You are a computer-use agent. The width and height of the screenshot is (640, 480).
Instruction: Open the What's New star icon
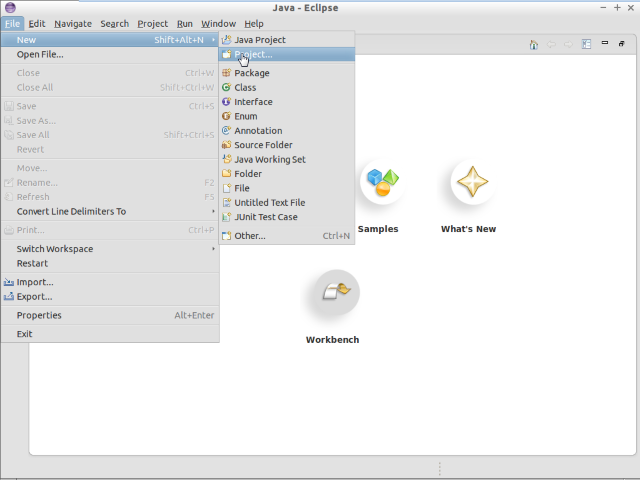click(473, 182)
